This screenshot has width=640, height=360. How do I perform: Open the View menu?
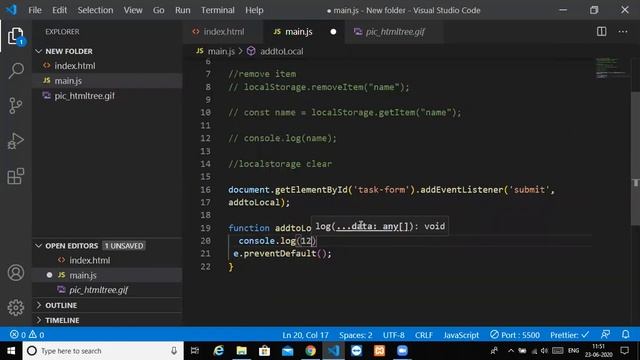[133, 10]
